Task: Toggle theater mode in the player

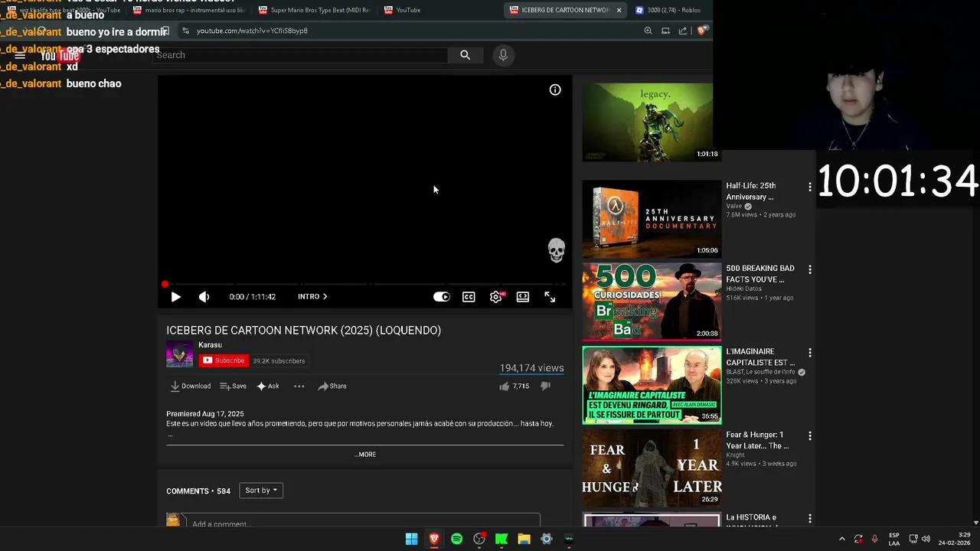Action: (523, 297)
